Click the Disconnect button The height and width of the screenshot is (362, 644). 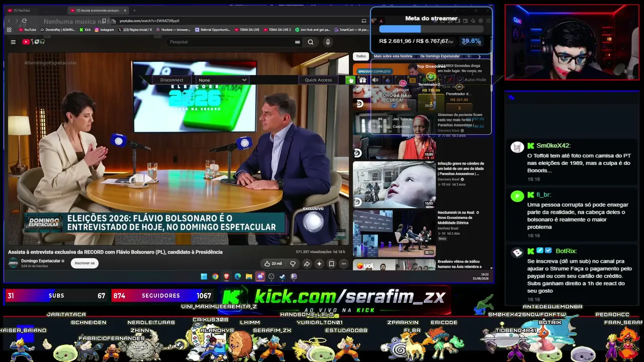[172, 80]
